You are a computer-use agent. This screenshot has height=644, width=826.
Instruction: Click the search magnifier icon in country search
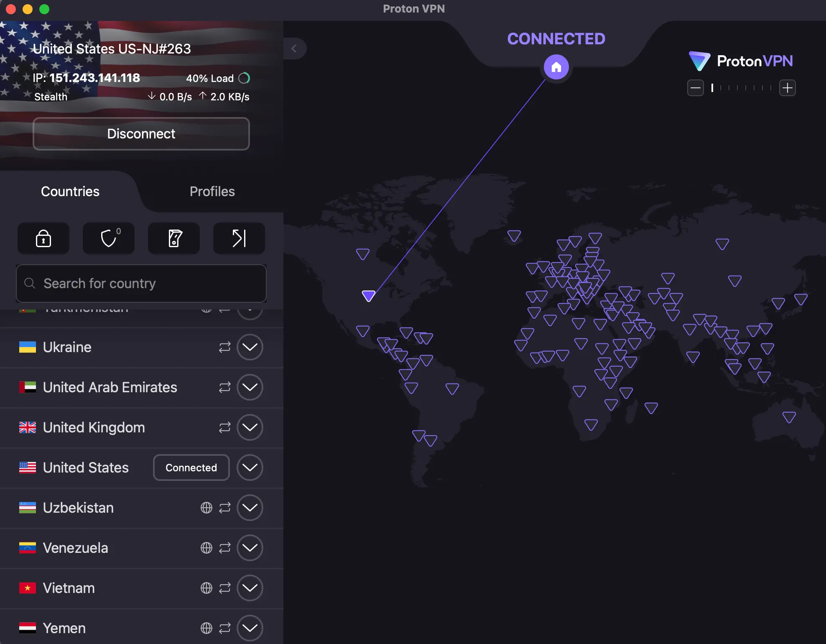click(x=29, y=284)
